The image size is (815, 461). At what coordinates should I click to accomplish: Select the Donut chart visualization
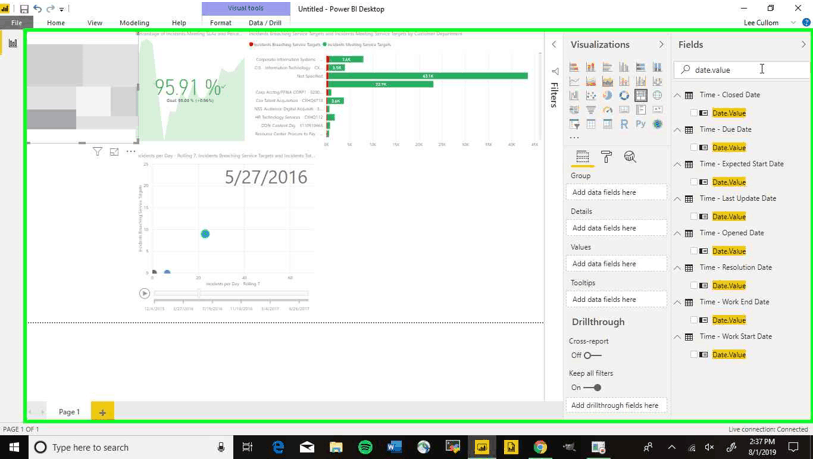point(624,96)
